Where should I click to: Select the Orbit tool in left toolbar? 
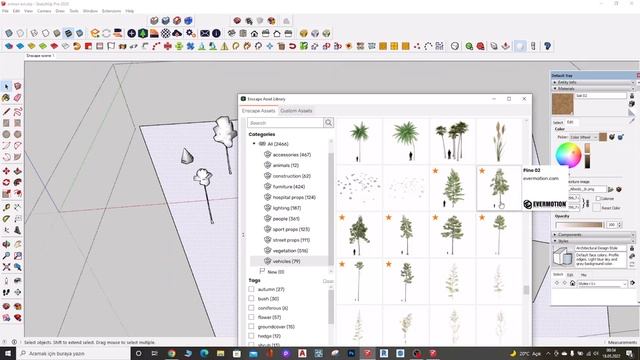pos(6,244)
